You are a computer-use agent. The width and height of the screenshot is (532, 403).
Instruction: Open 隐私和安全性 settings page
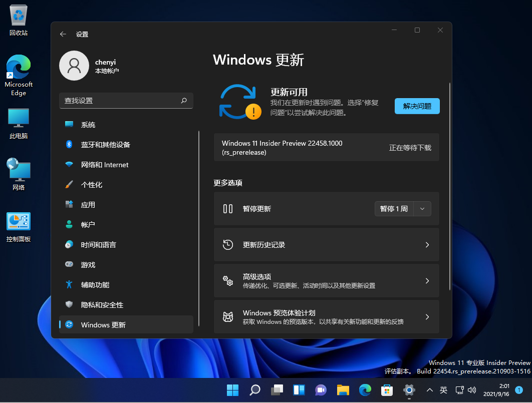pos(102,305)
